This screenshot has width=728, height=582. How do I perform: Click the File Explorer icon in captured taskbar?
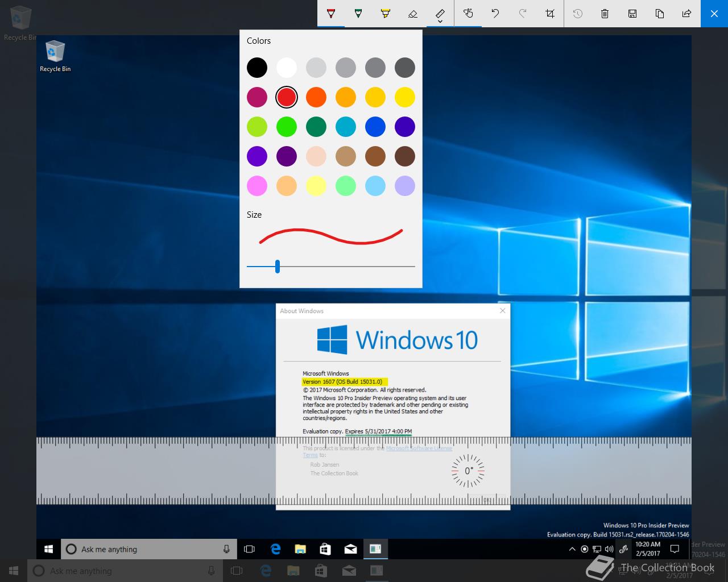coord(300,549)
